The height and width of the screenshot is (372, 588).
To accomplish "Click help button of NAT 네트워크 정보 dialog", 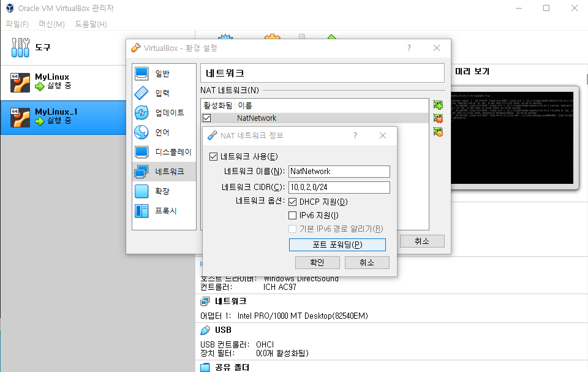I will (x=355, y=135).
